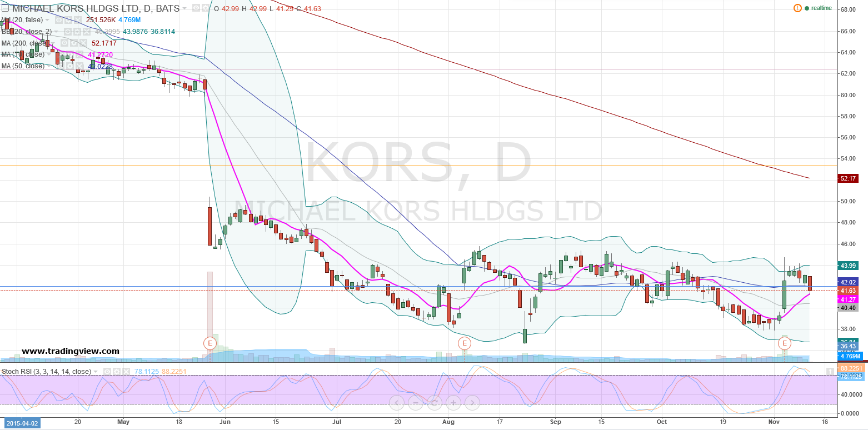This screenshot has width=868, height=430.
Task: Open the earnings marker in early August
Action: [x=465, y=343]
